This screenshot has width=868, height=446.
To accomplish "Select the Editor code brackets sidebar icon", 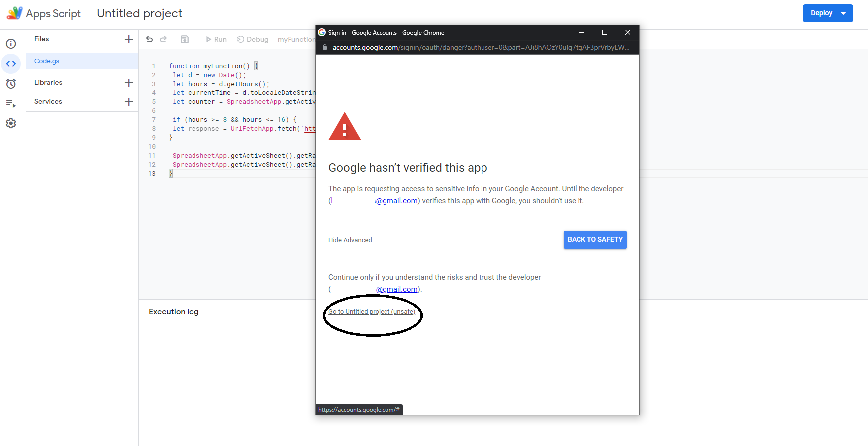I will 11,64.
